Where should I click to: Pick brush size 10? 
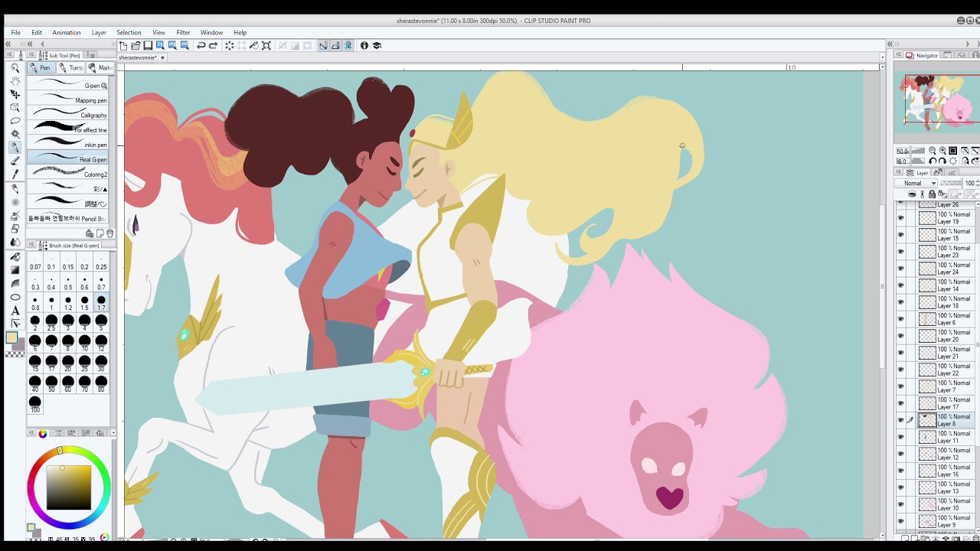click(84, 343)
